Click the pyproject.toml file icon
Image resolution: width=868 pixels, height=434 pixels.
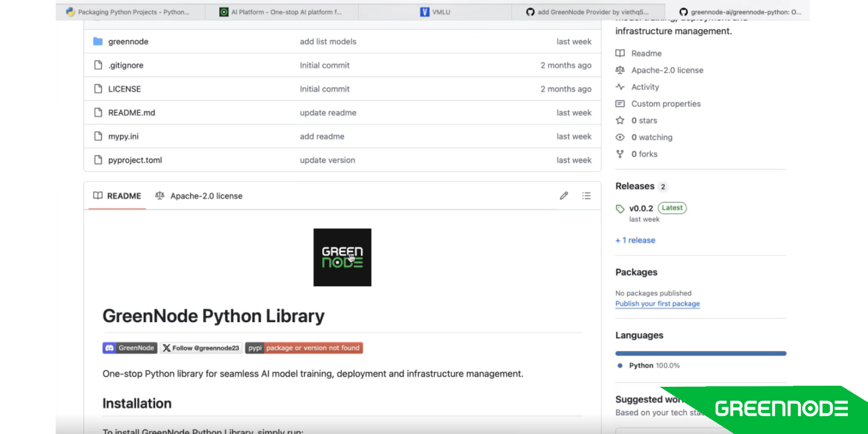pos(98,160)
